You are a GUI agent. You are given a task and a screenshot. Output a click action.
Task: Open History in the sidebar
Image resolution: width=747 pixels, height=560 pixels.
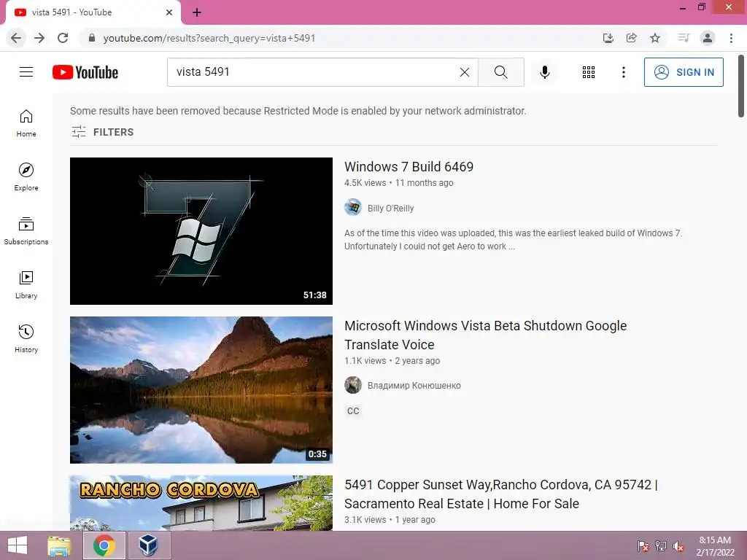tap(26, 338)
